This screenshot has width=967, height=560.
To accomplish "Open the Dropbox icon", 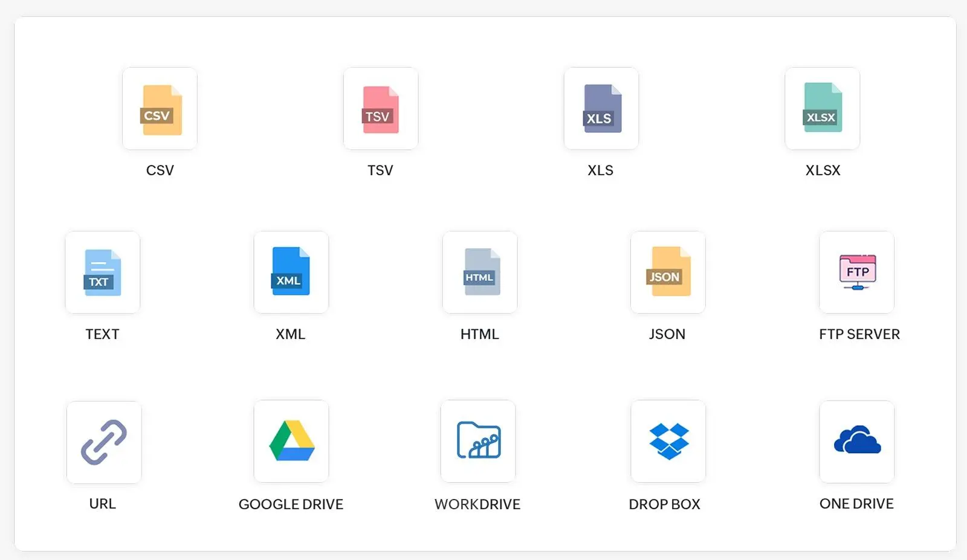I will pyautogui.click(x=668, y=442).
